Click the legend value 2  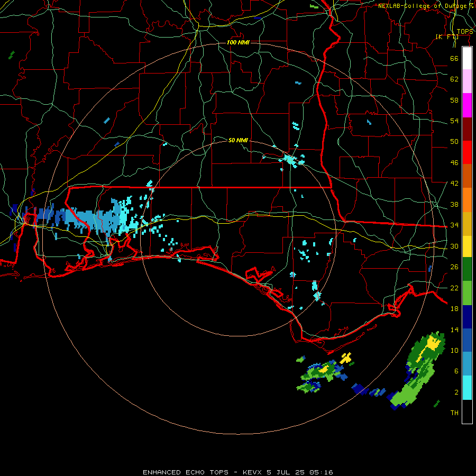coord(456,392)
